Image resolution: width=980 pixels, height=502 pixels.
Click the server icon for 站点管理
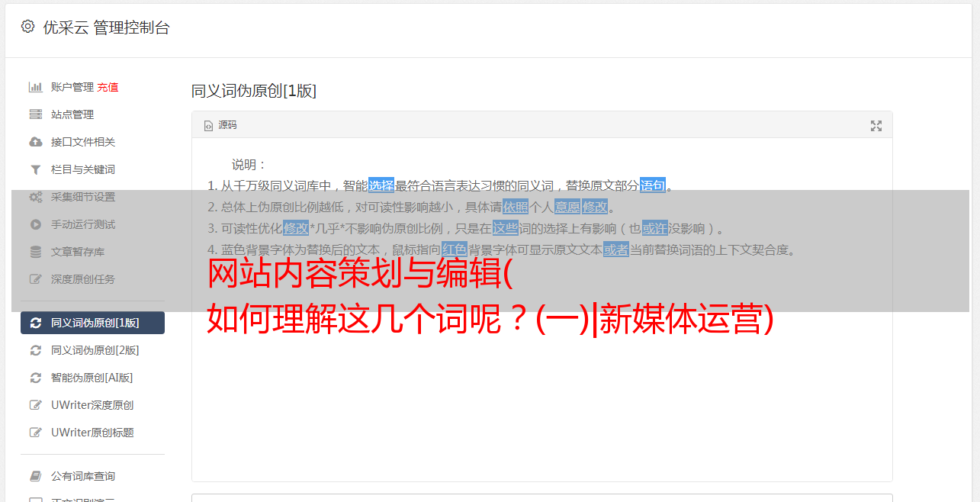[35, 114]
